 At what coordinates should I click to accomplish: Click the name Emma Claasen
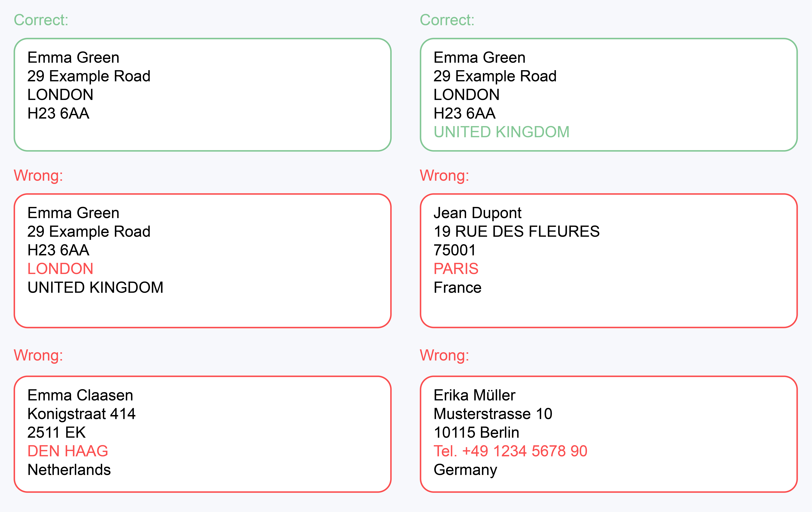(x=80, y=395)
